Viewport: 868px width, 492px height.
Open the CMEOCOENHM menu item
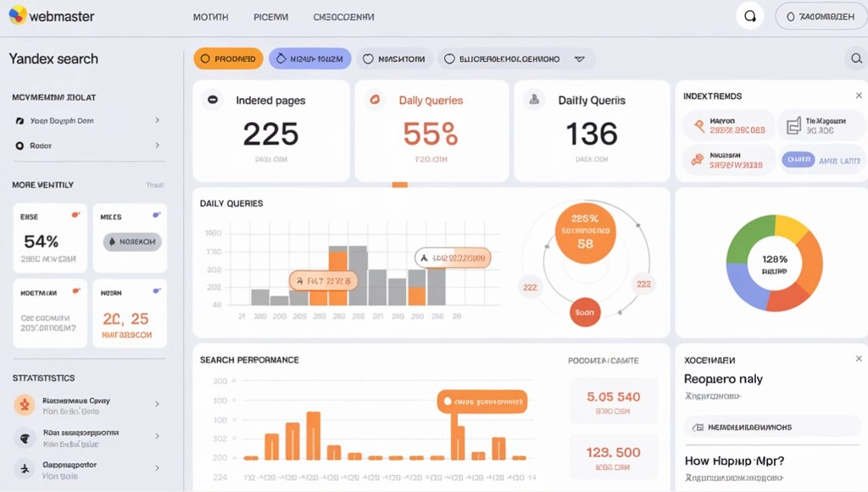(x=342, y=15)
